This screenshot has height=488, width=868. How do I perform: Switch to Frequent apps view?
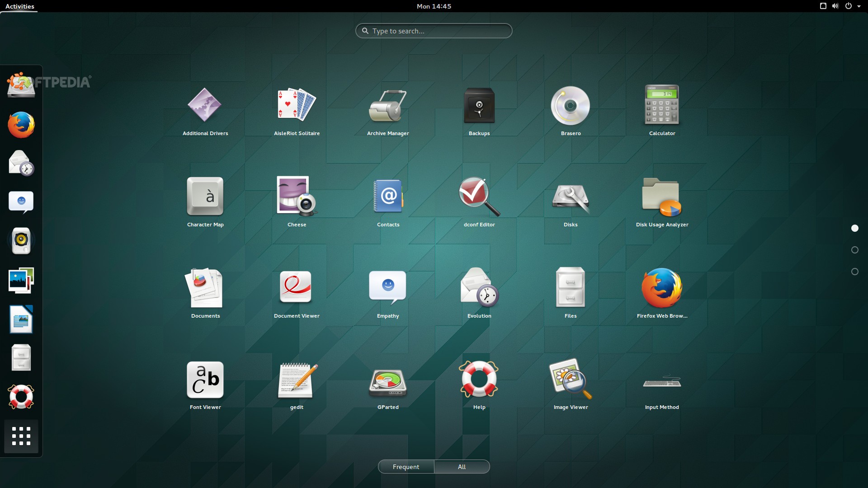[x=406, y=467]
